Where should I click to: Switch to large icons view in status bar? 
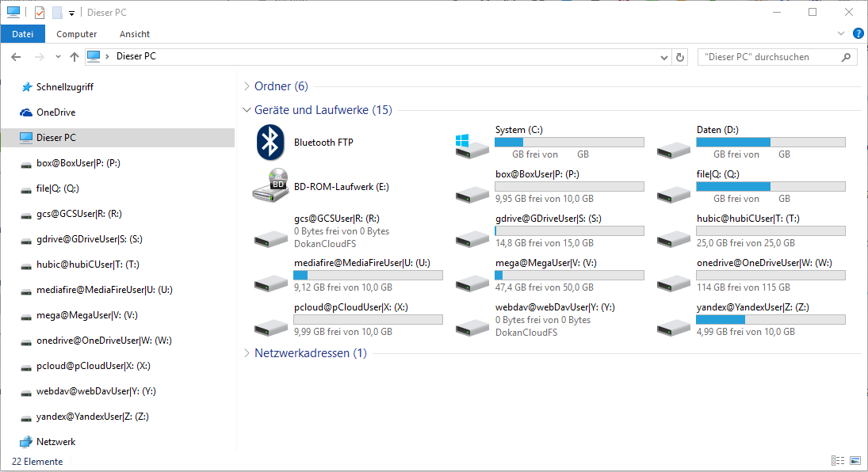click(855, 460)
